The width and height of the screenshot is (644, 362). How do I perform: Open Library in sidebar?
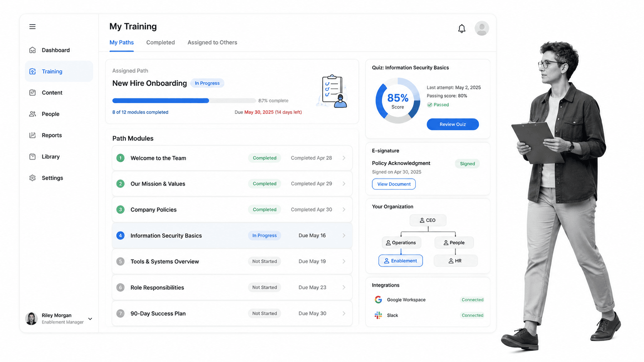click(59, 157)
